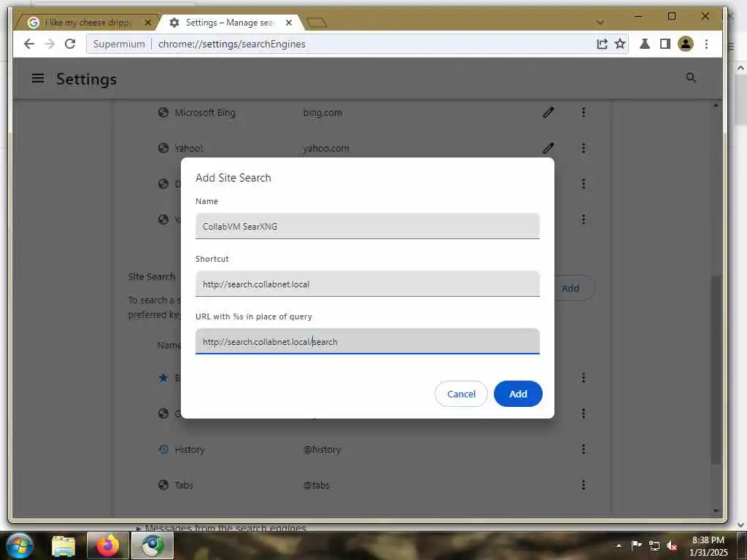Open Firefox from the taskbar
The image size is (747, 560).
[x=108, y=545]
